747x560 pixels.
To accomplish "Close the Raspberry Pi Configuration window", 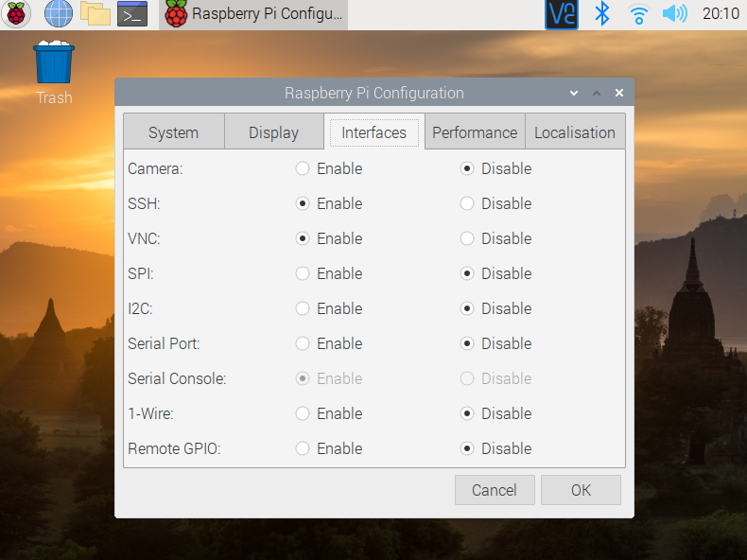I will click(x=618, y=93).
